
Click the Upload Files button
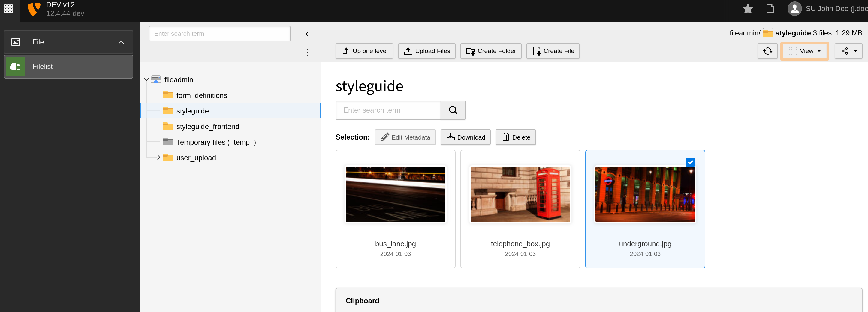coord(426,51)
